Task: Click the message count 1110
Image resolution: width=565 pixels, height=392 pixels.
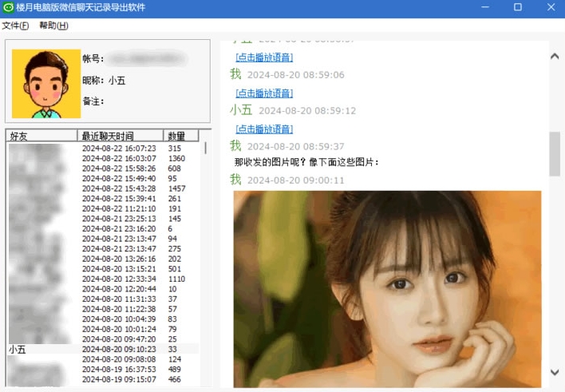Action: coord(176,279)
